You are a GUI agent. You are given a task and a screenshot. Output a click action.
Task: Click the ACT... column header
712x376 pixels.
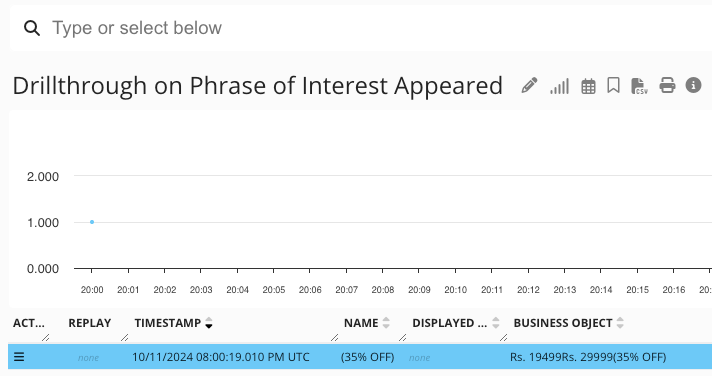(x=29, y=323)
